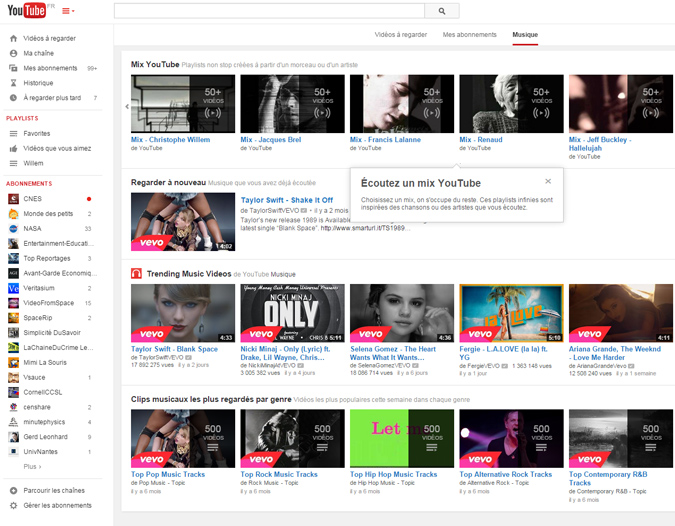Open Gérer les abonnements settings
This screenshot has width=675, height=526.
coord(57,505)
